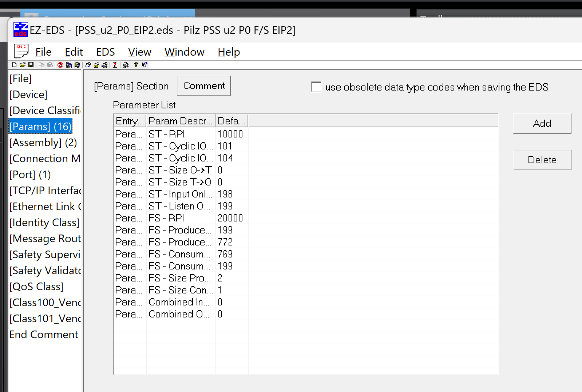Open the View menu
The width and height of the screenshot is (582, 392).
(140, 52)
